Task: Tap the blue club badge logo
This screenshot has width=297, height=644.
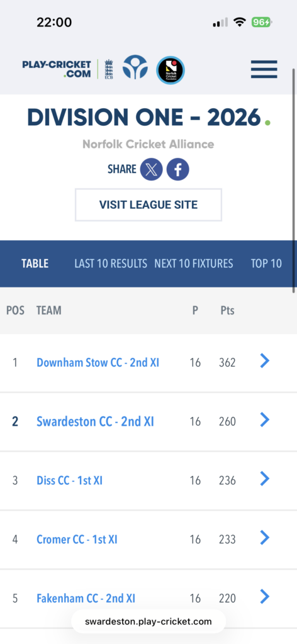Action: 135,67
